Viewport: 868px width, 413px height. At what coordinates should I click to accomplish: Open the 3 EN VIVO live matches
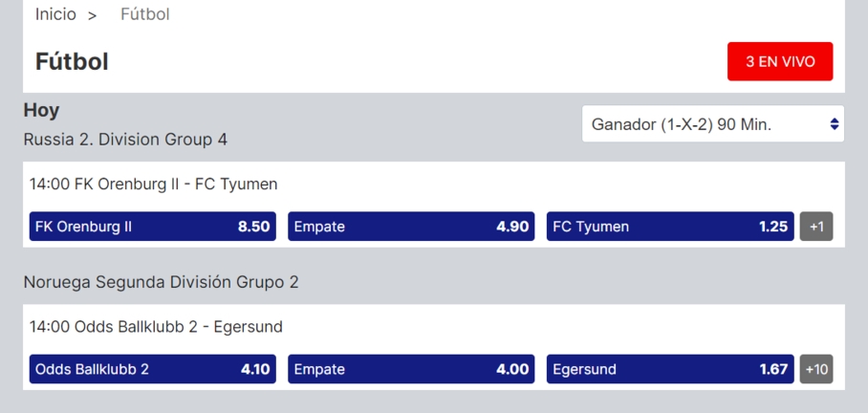(x=780, y=61)
